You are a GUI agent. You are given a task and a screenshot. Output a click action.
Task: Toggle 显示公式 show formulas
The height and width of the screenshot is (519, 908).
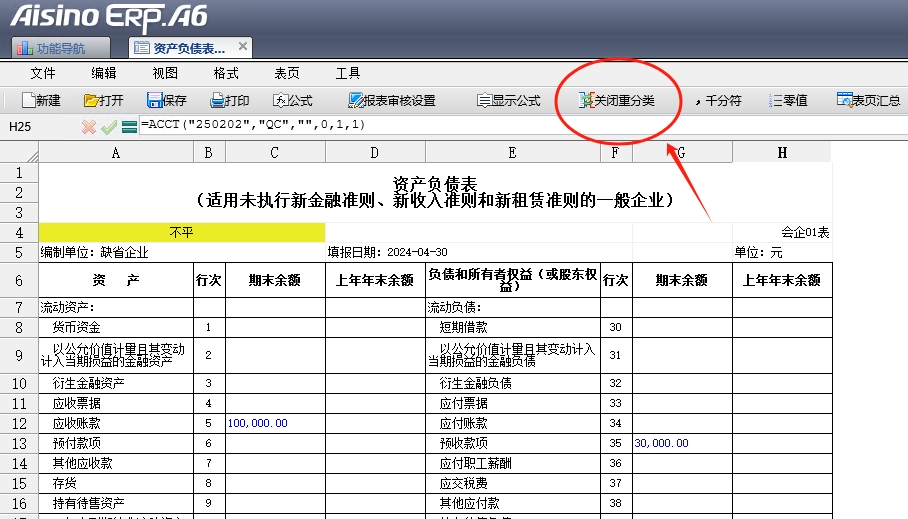[508, 101]
